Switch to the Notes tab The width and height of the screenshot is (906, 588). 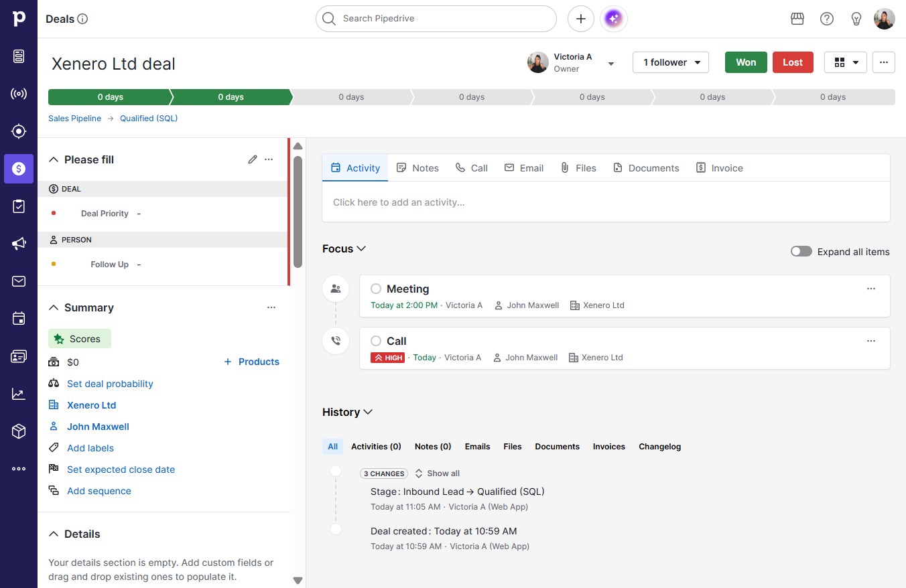[x=417, y=168]
